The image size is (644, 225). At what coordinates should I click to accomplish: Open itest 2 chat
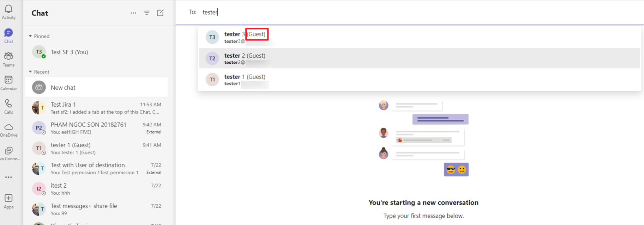tap(97, 189)
